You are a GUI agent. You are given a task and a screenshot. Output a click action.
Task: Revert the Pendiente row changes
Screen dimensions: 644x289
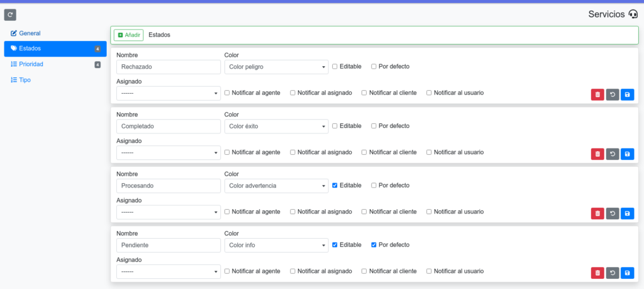[613, 273]
